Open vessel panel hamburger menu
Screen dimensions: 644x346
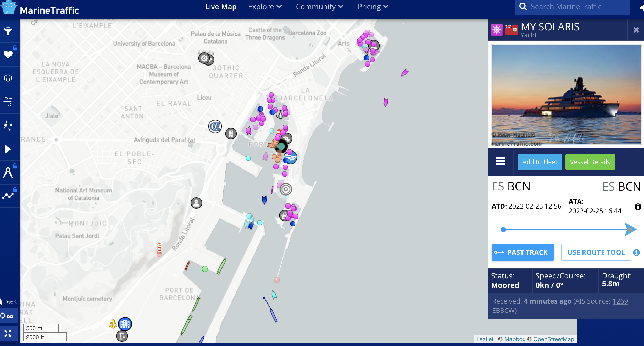pos(500,161)
